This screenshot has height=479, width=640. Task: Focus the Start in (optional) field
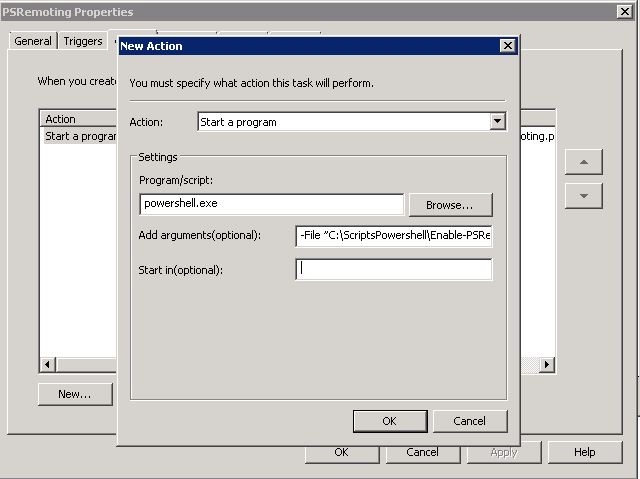point(393,269)
